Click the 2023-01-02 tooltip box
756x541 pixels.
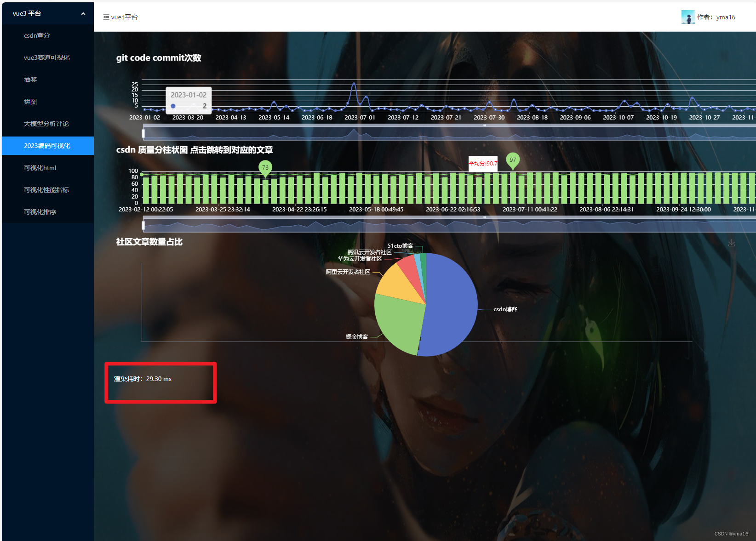[x=189, y=100]
